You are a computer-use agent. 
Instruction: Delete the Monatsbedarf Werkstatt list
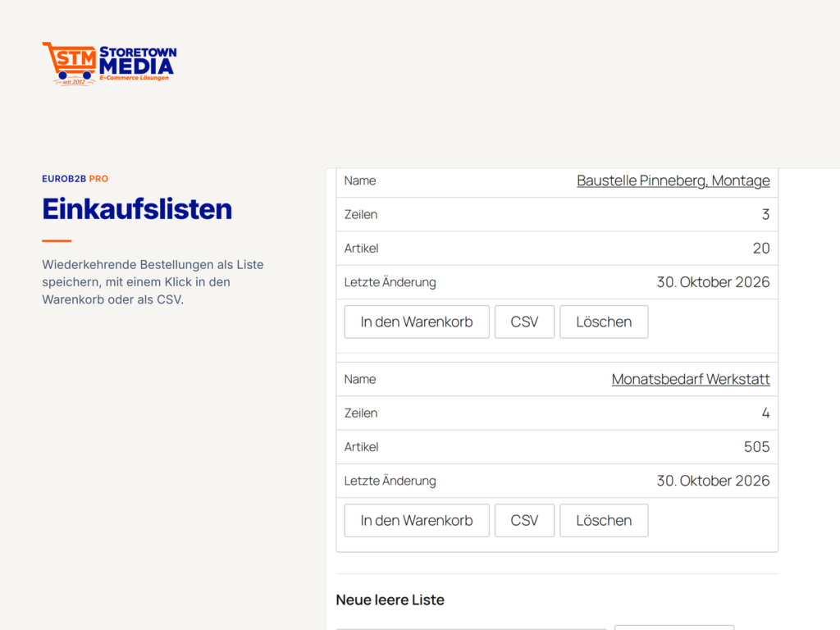point(604,521)
